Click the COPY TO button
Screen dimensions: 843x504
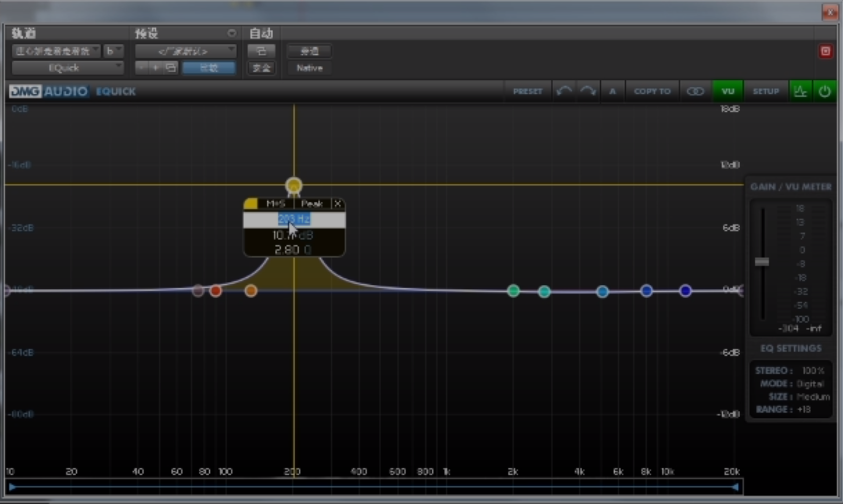click(652, 92)
